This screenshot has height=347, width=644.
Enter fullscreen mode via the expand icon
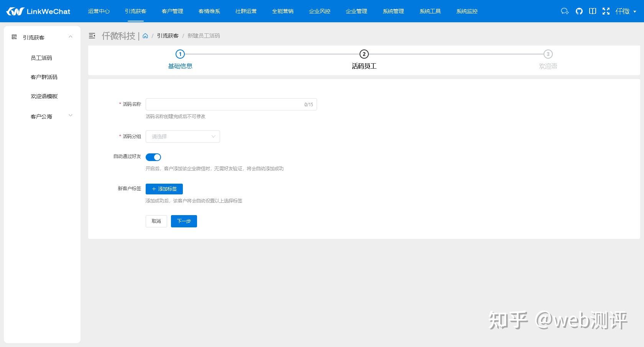(x=606, y=11)
